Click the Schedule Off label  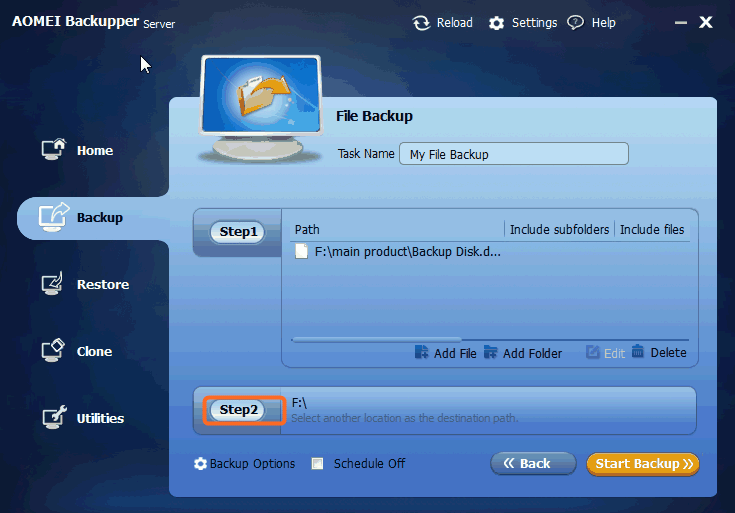pyautogui.click(x=369, y=464)
